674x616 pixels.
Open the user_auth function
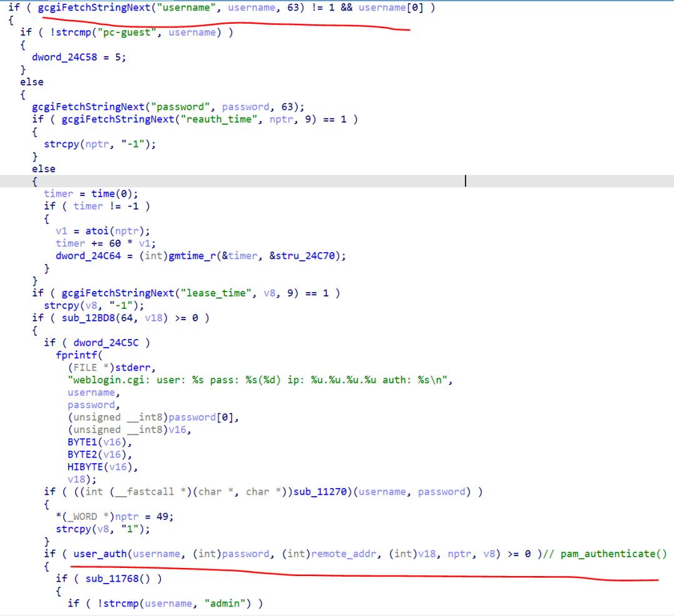click(100, 554)
